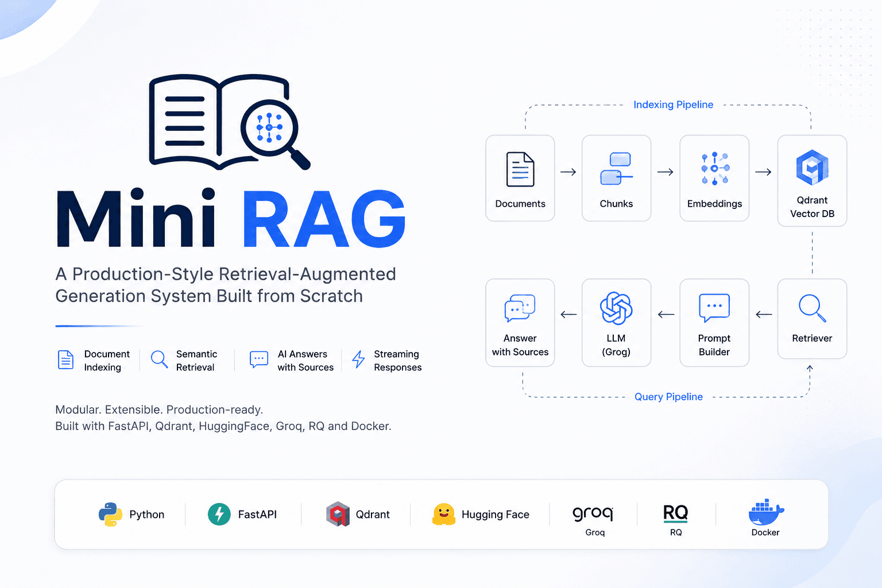The height and width of the screenshot is (588, 882).
Task: Click the Streaming Responses lightning bolt icon
Action: (358, 359)
